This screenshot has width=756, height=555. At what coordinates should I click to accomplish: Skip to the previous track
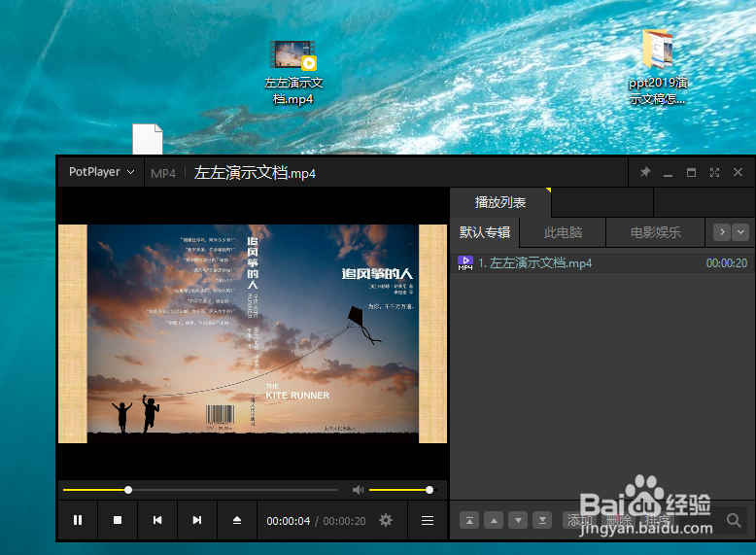coord(157,520)
